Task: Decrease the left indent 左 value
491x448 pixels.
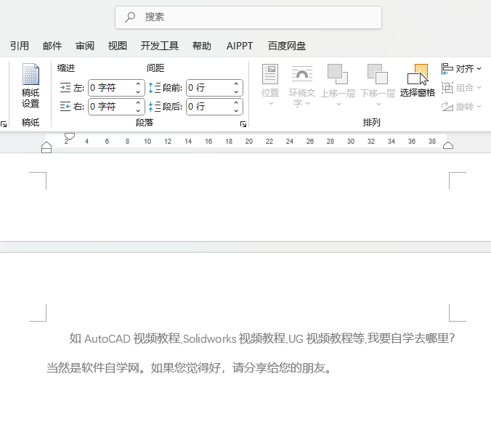Action: [x=138, y=91]
